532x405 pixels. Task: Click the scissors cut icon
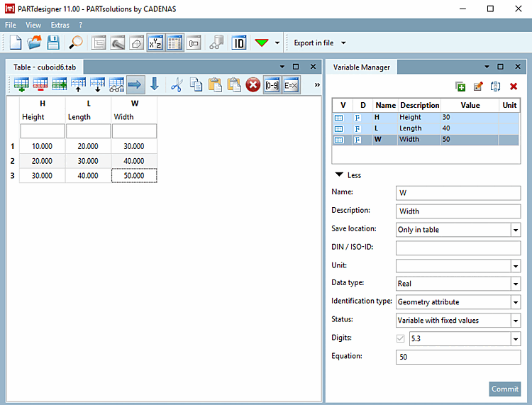(177, 85)
